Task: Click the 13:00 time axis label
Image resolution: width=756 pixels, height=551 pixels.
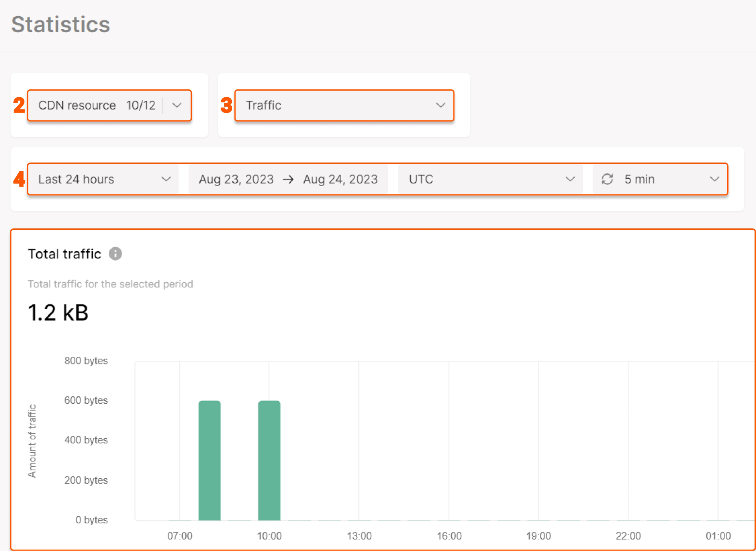Action: 359,536
